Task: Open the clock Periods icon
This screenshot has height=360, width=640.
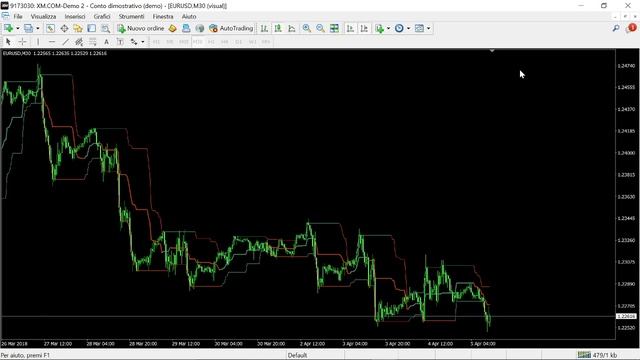Action: pos(399,28)
